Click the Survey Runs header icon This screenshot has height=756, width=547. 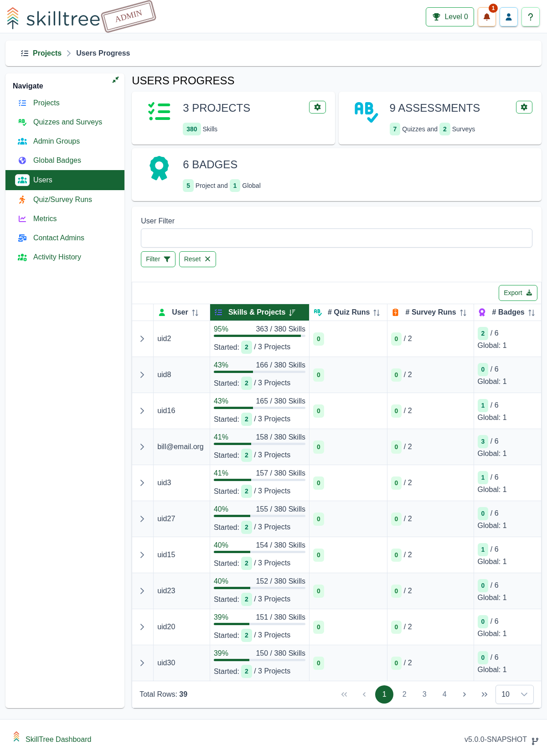[x=396, y=312]
